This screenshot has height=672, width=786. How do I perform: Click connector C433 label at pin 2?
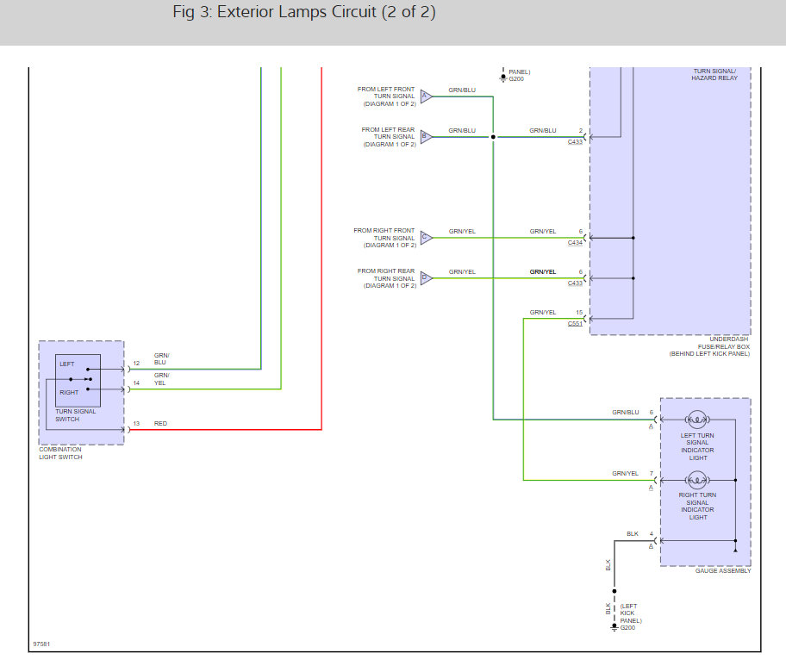pos(575,142)
